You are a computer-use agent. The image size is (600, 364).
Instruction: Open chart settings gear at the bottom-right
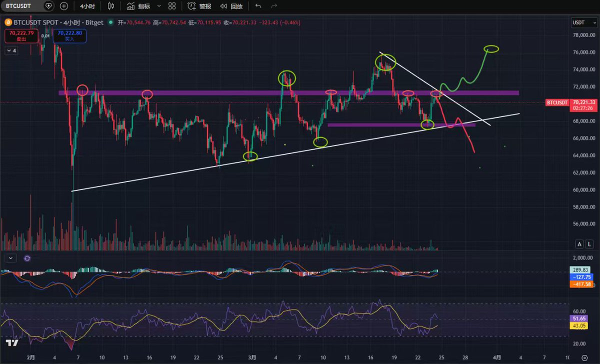tap(584, 357)
